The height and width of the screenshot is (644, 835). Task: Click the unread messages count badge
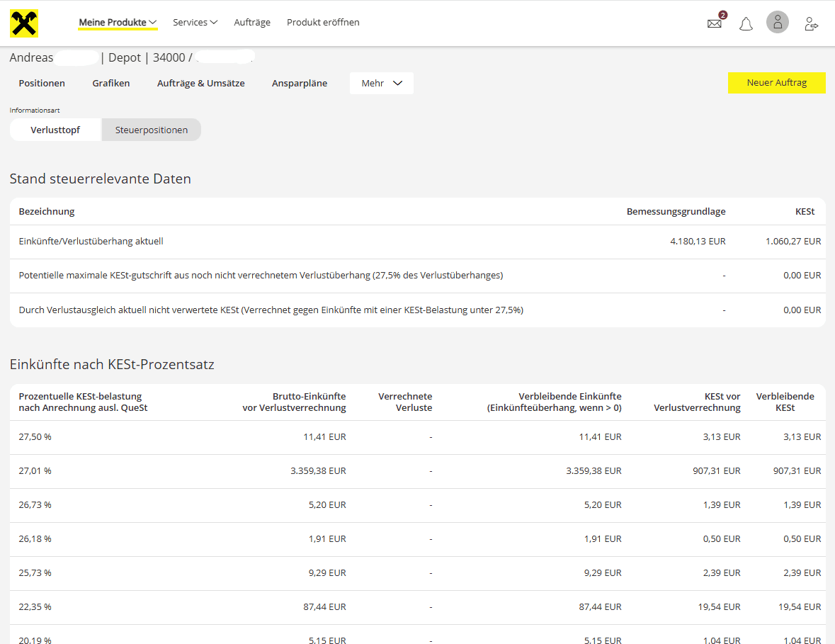coord(722,15)
